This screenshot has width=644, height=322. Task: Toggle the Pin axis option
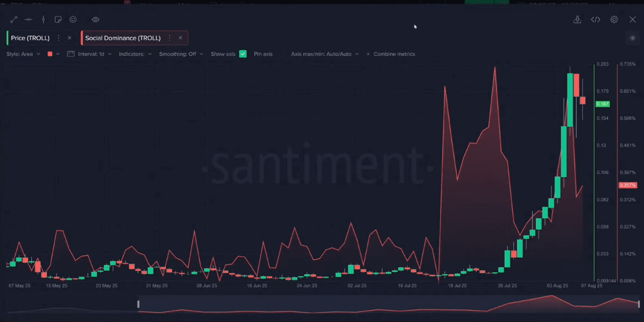[x=263, y=54]
